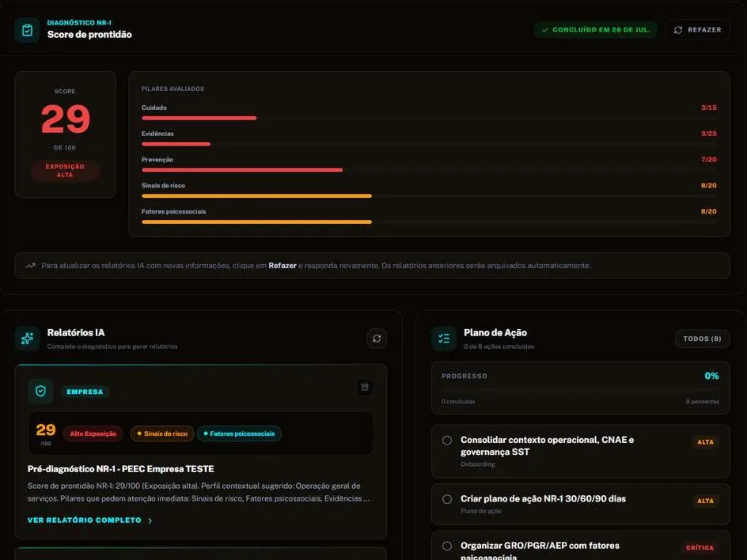Click the Evidências pillar progress bar
The image size is (747, 560).
429,144
